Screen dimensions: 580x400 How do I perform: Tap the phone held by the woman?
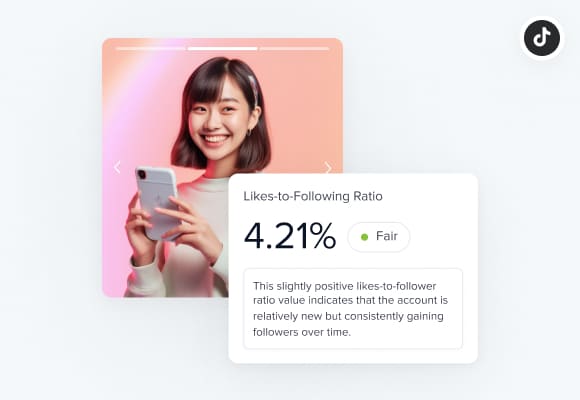pyautogui.click(x=158, y=203)
